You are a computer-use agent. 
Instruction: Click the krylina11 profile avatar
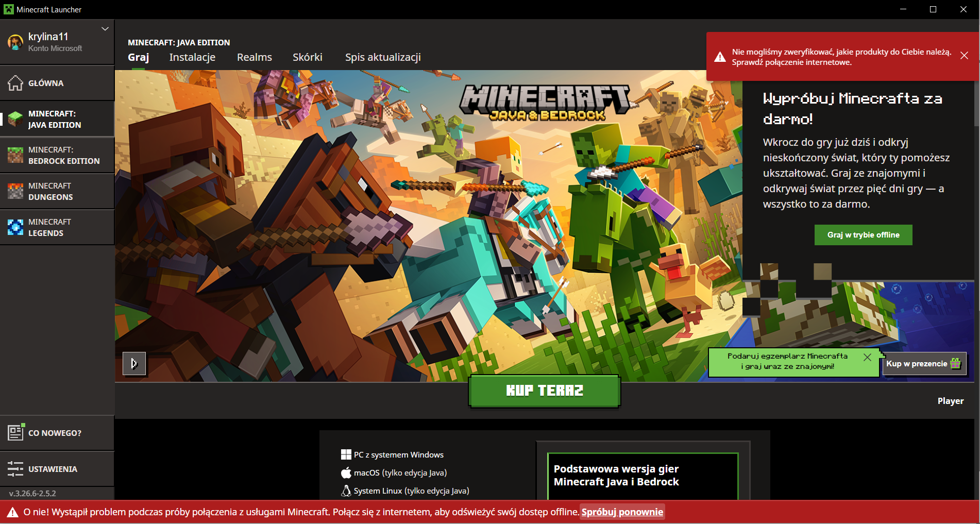click(x=15, y=42)
